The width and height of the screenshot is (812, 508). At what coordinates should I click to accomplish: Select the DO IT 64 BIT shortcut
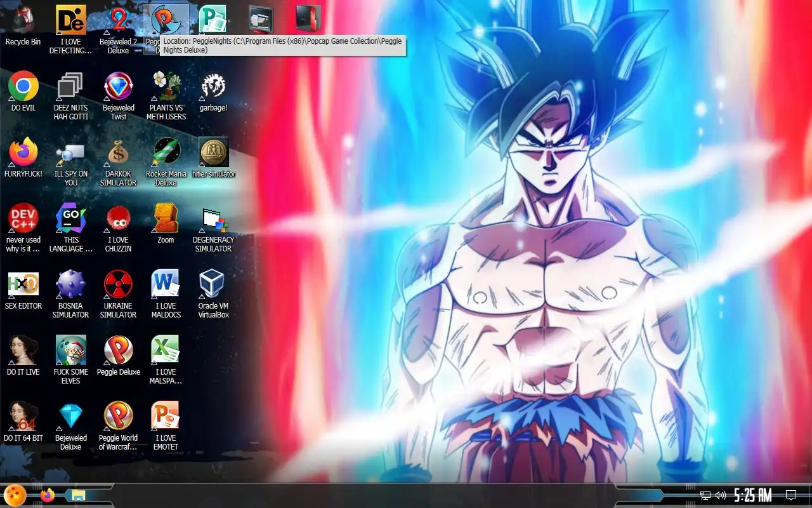click(x=23, y=416)
